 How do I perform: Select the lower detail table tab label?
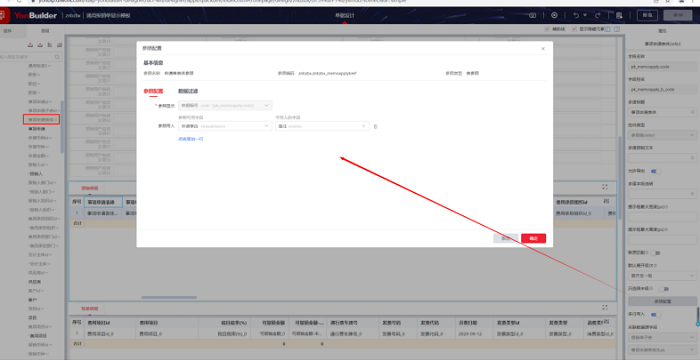[90, 308]
